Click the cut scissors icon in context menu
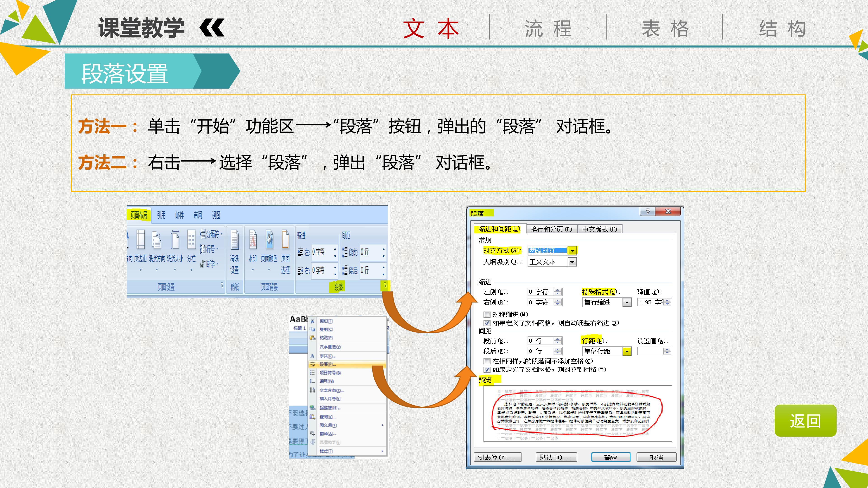This screenshot has height=488, width=868. [312, 321]
